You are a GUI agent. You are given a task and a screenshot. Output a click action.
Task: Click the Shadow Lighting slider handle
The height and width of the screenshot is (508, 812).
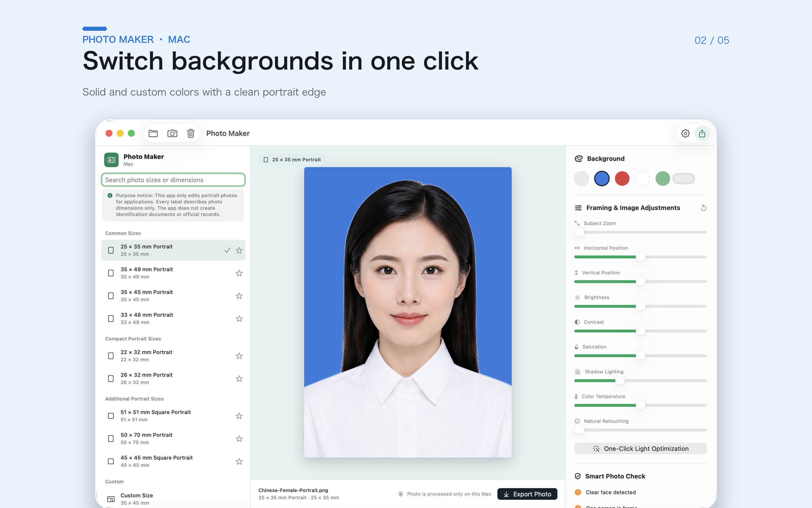click(x=620, y=381)
